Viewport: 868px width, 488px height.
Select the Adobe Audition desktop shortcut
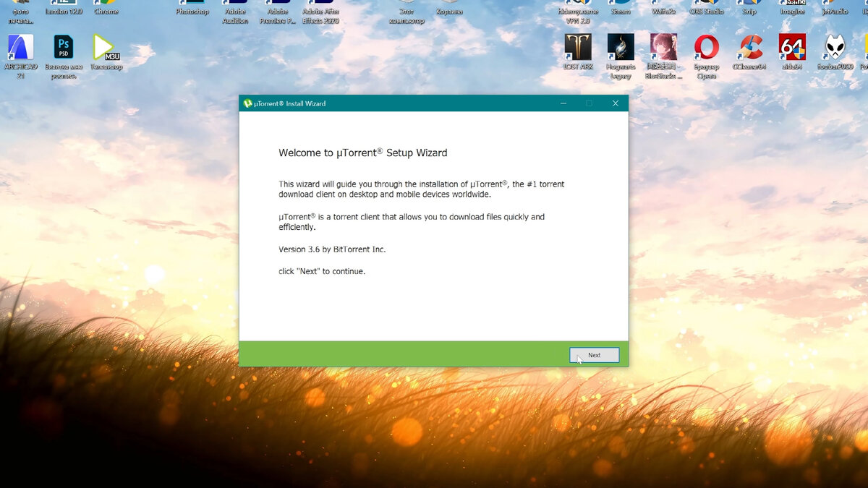[235, 12]
